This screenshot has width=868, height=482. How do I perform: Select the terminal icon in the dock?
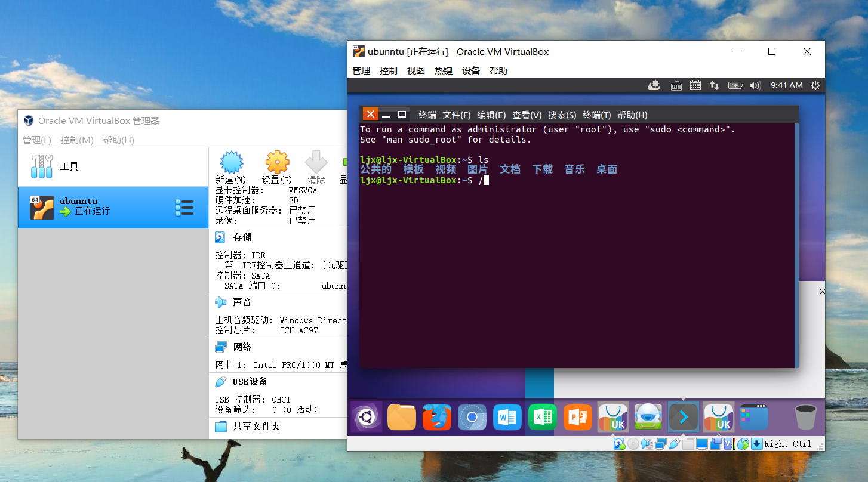click(684, 418)
